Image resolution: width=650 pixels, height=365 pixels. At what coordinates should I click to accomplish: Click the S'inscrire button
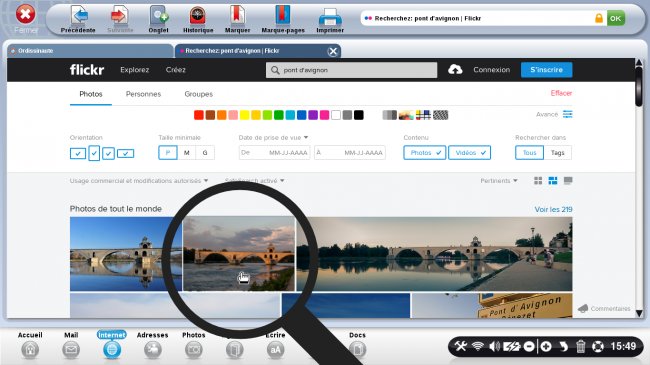click(x=546, y=70)
